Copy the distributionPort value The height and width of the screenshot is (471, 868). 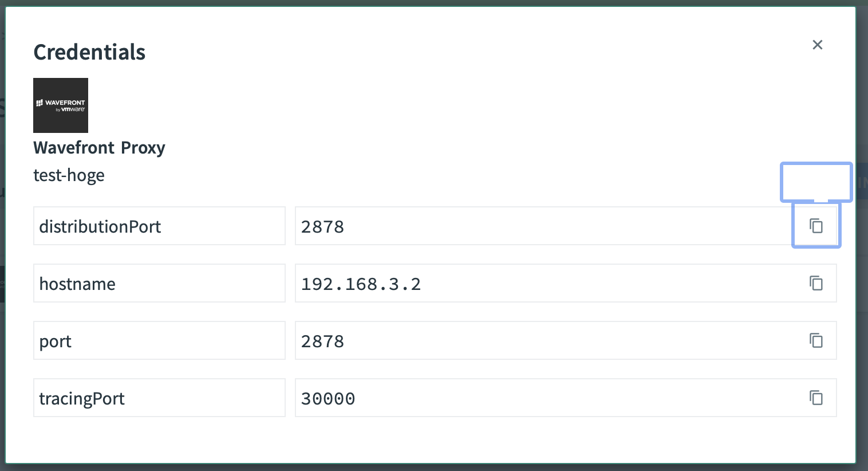tap(816, 226)
